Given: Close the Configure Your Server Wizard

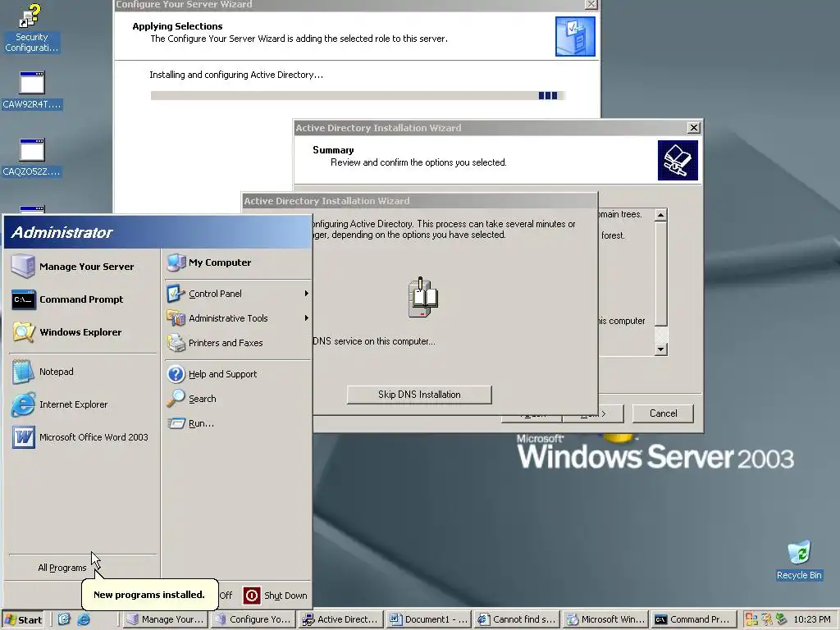Looking at the screenshot, I should click(591, 4).
